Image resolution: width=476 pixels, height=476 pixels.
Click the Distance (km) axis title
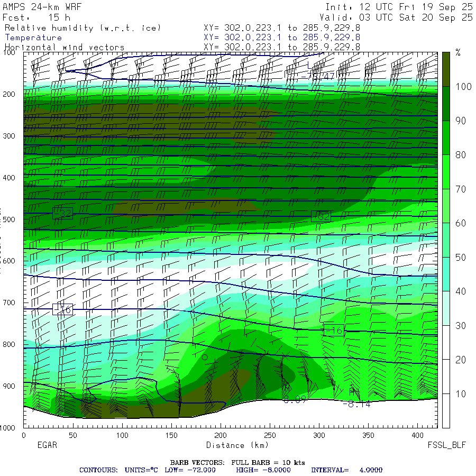237,445
